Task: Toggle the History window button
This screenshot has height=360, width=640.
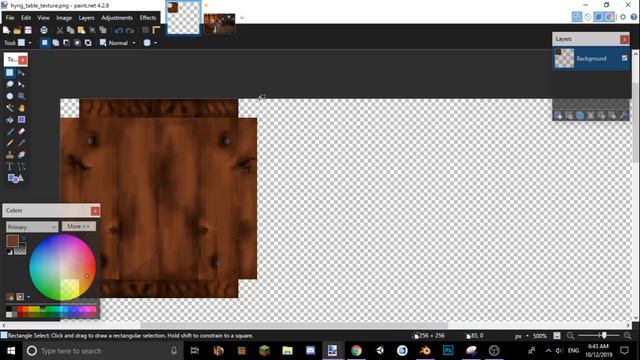Action: click(x=588, y=17)
